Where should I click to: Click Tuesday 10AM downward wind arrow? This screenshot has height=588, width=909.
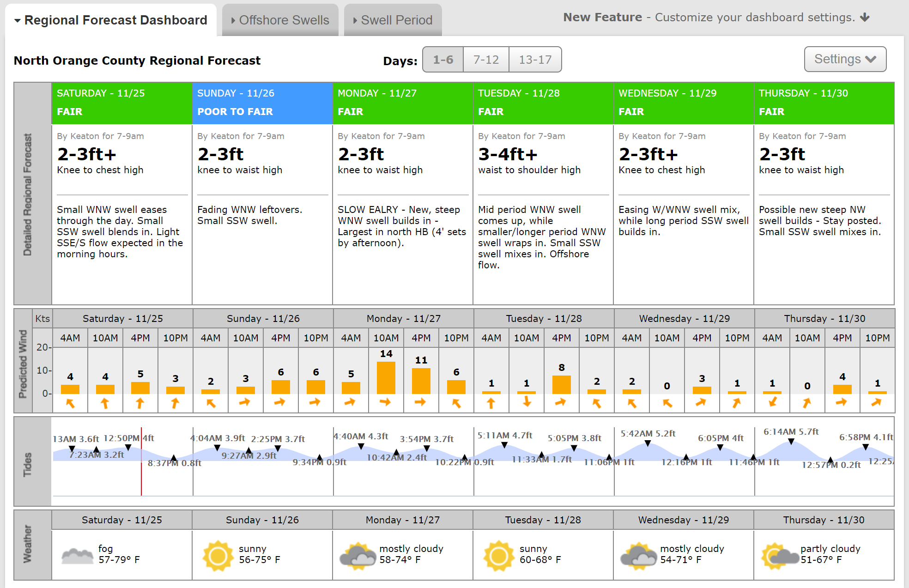coord(527,402)
